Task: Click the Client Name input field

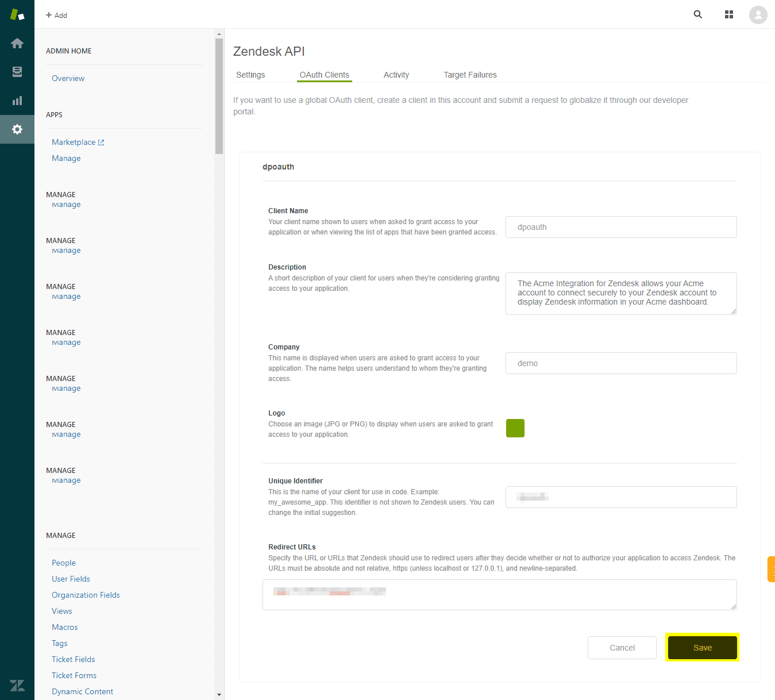Action: tap(621, 227)
